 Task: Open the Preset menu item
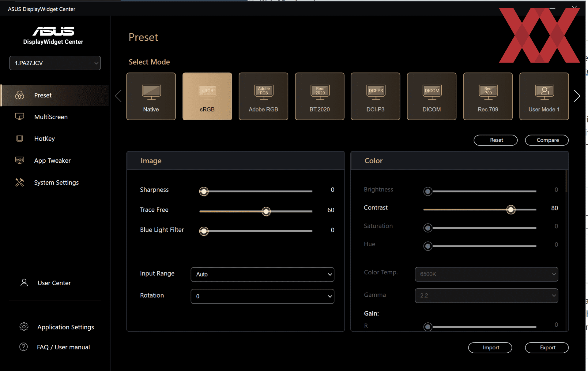[55, 95]
